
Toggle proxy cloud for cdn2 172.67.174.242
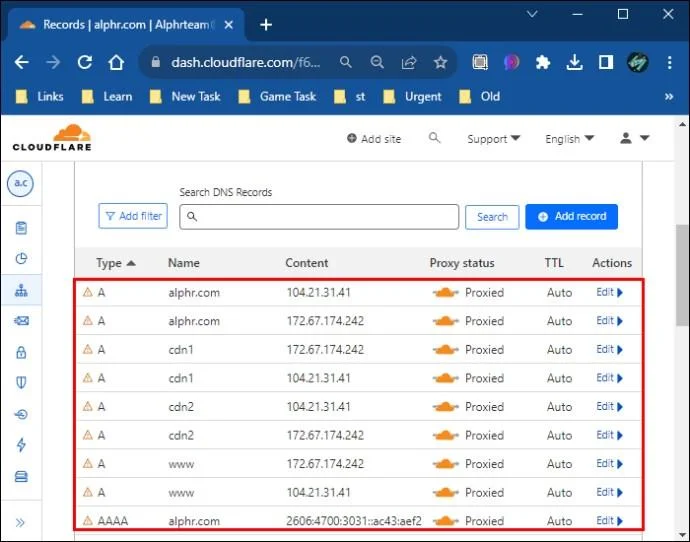445,436
